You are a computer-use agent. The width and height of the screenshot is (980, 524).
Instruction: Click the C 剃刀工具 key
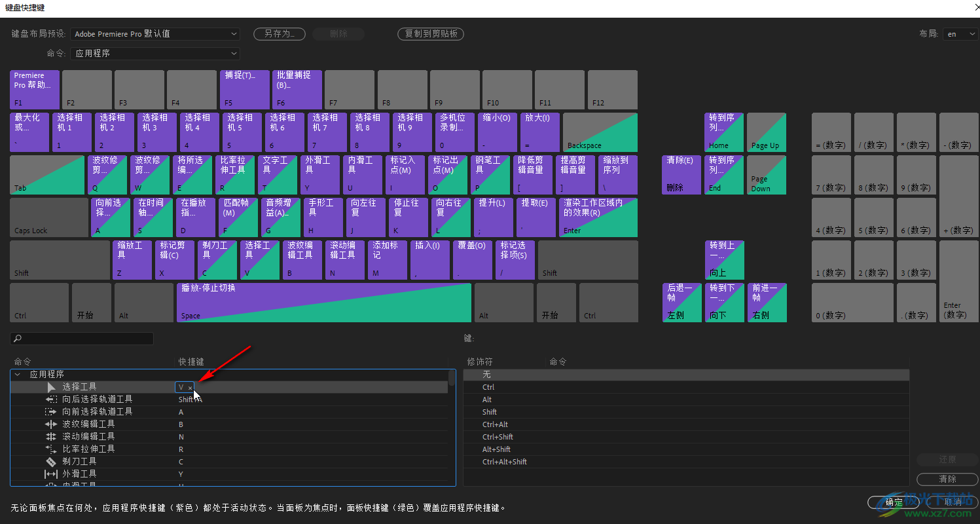coord(217,260)
